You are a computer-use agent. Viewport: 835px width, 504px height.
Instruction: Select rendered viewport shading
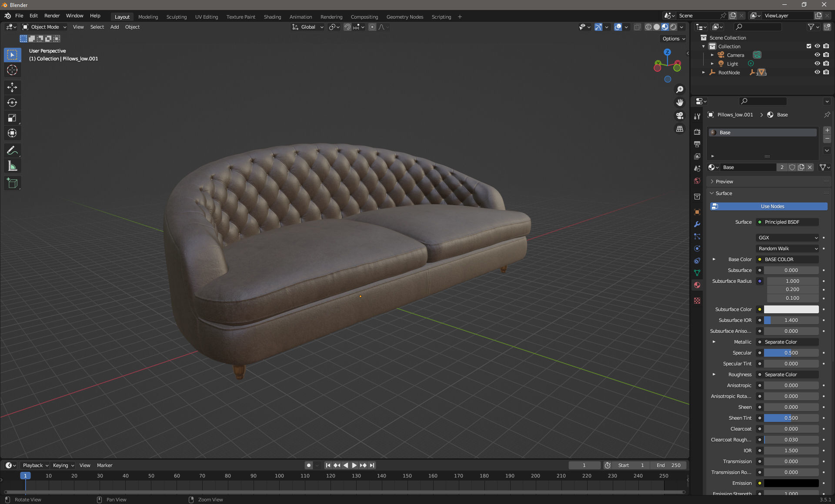tap(673, 27)
